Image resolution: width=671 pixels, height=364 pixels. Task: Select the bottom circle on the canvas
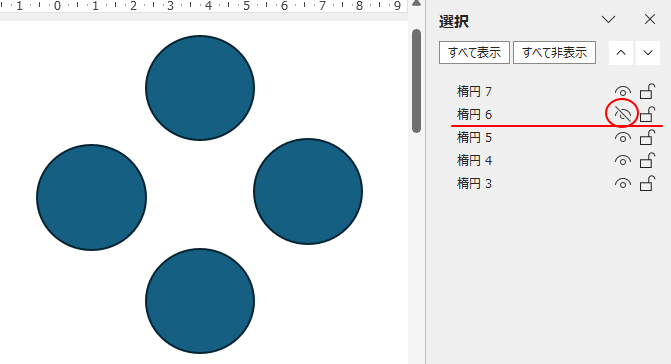[200, 301]
